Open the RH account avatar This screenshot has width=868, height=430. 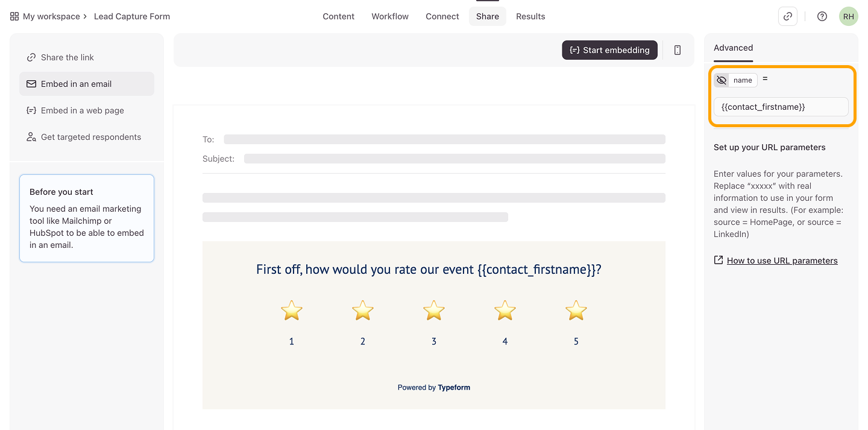pos(849,16)
